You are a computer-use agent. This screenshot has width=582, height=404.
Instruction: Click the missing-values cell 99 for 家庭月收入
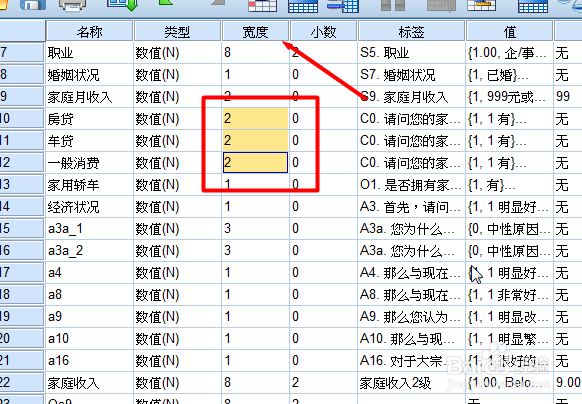tap(568, 97)
